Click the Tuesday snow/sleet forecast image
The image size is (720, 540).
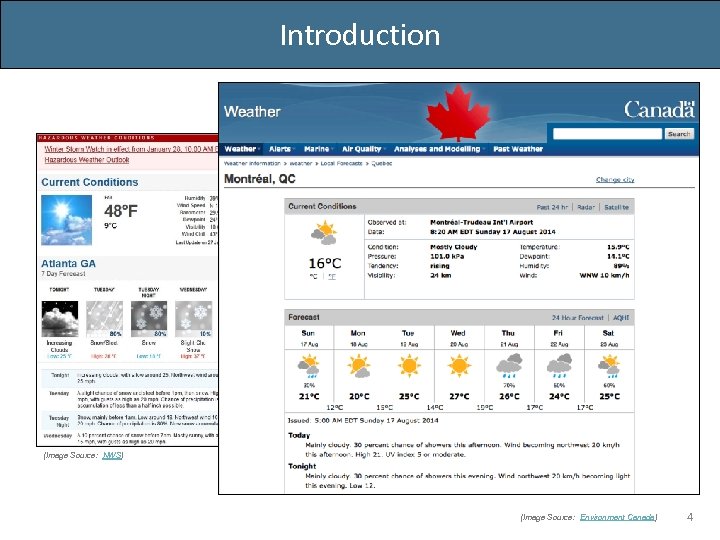click(x=104, y=319)
